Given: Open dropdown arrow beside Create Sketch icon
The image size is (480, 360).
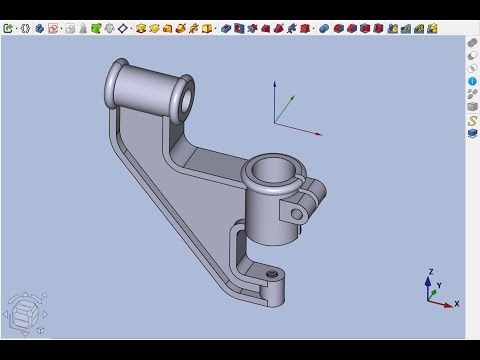Looking at the screenshot, I should (61, 29).
